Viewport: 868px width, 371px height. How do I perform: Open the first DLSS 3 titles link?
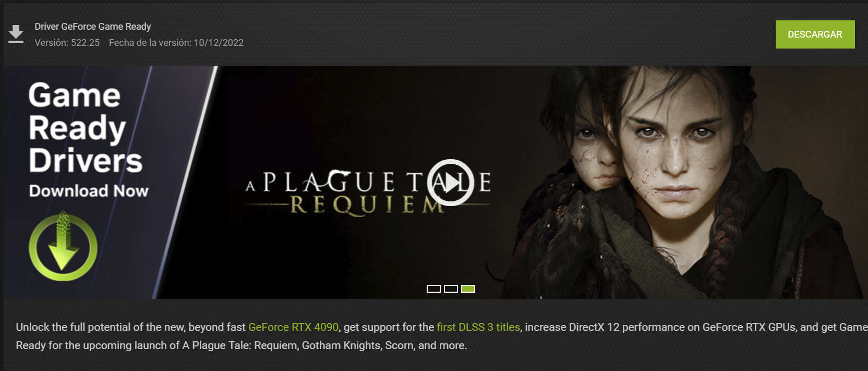click(478, 327)
